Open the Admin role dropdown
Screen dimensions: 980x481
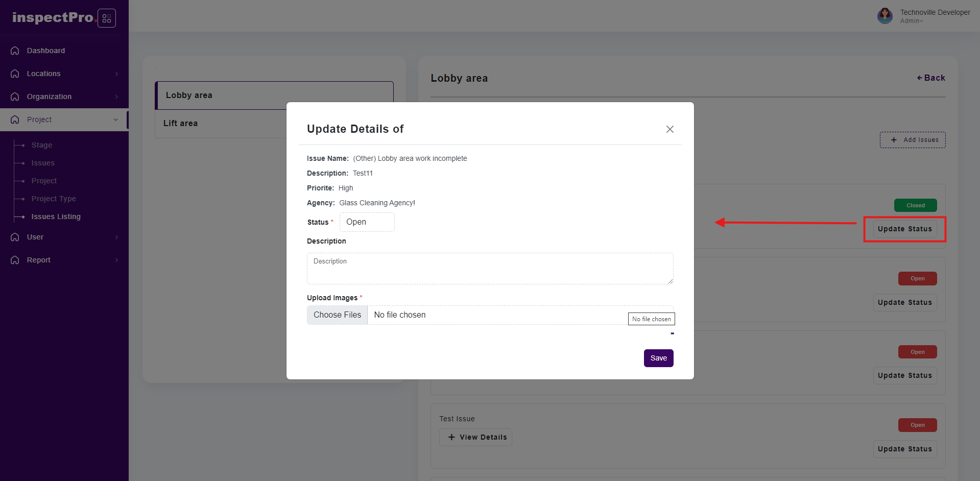click(912, 21)
